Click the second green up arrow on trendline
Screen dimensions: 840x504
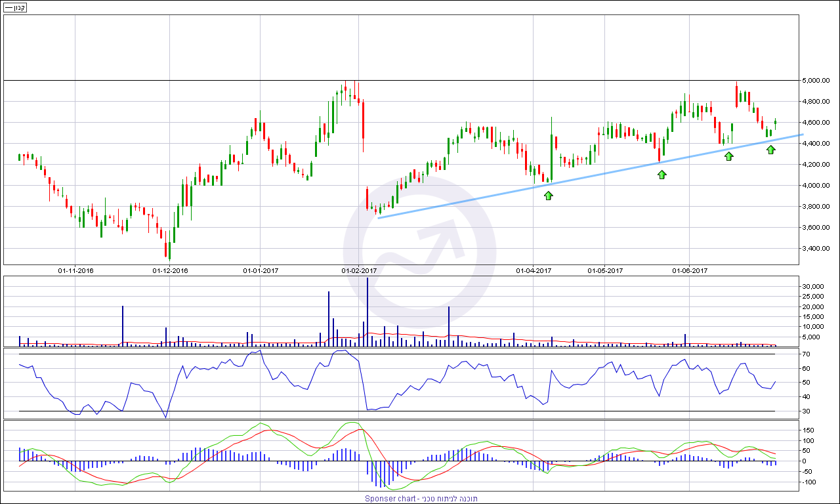(x=661, y=174)
